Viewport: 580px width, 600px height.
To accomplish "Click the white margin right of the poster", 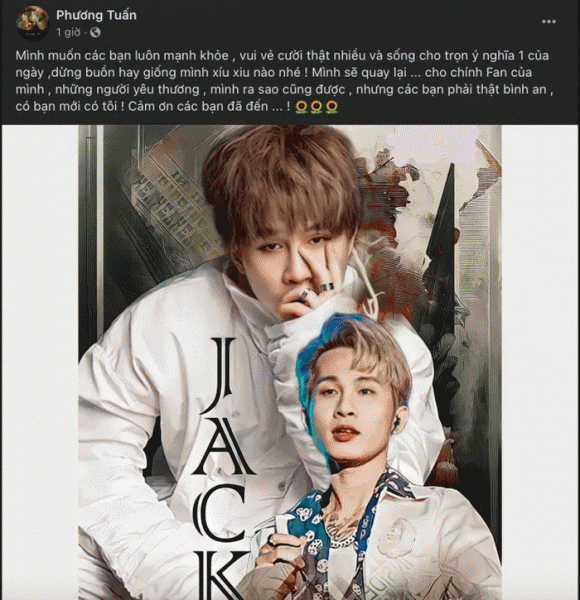I will [x=540, y=362].
